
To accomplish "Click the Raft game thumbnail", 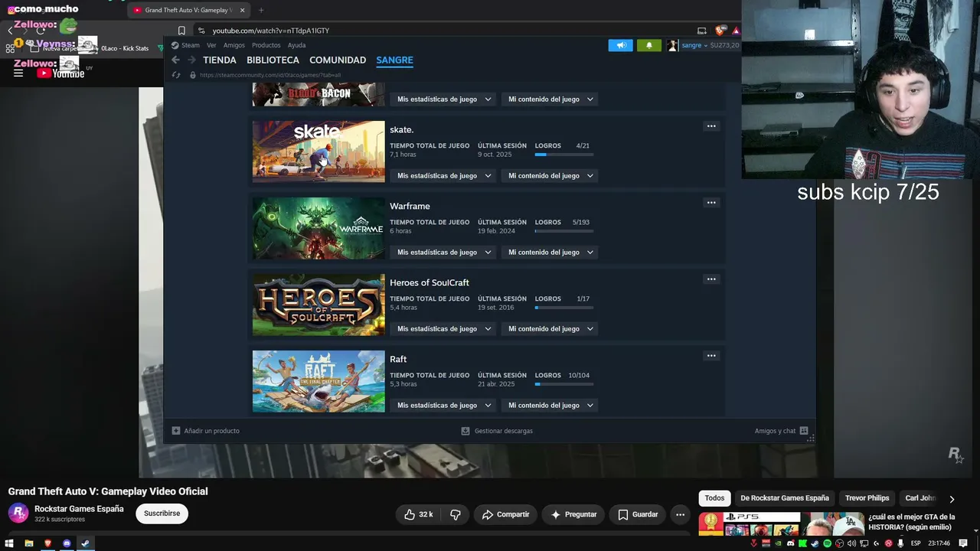I will (x=318, y=381).
